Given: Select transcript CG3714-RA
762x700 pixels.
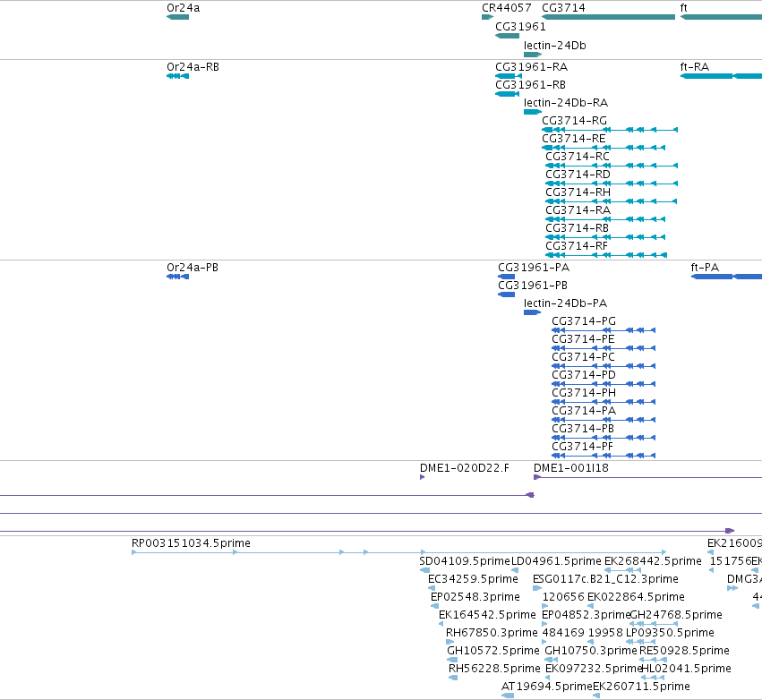Looking at the screenshot, I should tap(605, 219).
